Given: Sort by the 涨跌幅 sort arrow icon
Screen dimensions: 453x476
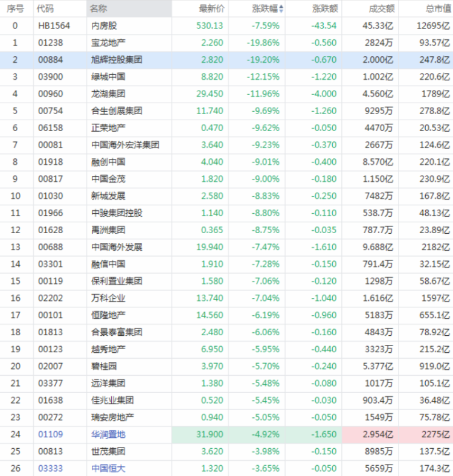Looking at the screenshot, I should tap(281, 9).
